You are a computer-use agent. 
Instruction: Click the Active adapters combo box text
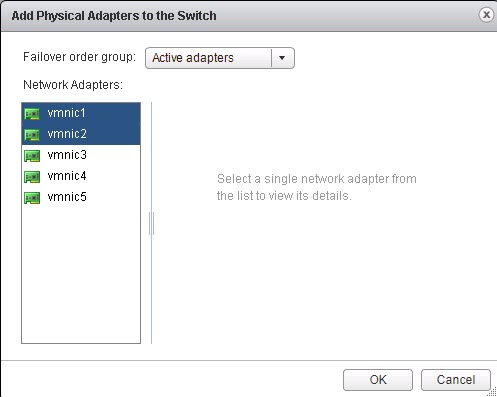[193, 58]
